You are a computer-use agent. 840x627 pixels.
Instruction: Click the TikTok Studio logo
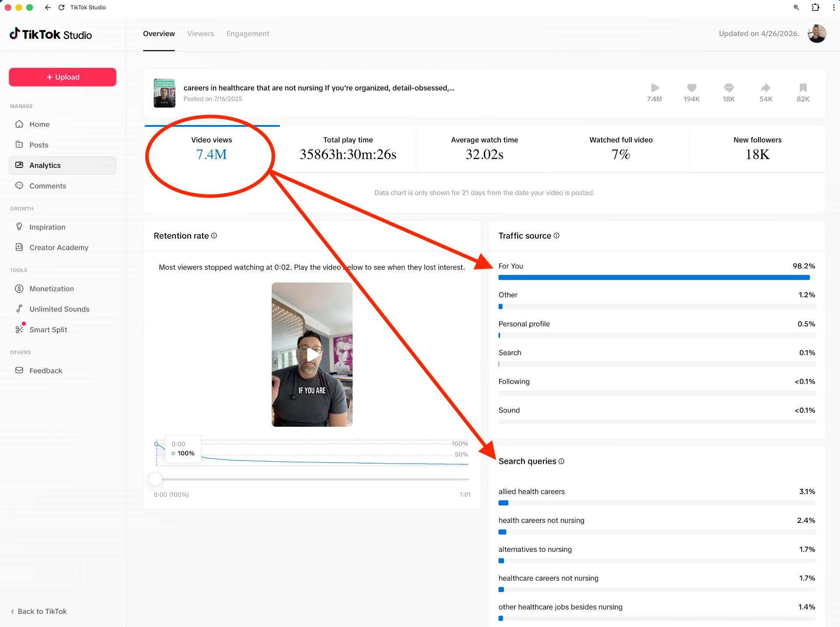point(51,34)
